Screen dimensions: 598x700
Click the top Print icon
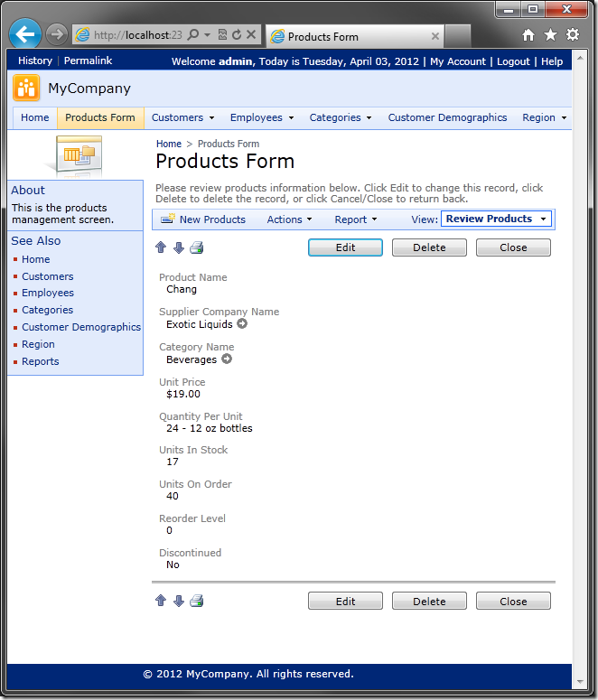[197, 247]
